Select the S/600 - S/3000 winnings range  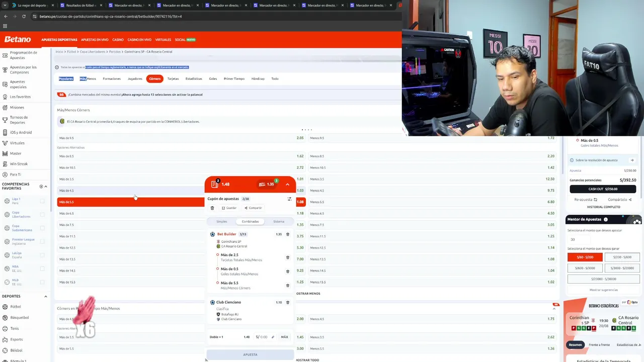tap(585, 268)
